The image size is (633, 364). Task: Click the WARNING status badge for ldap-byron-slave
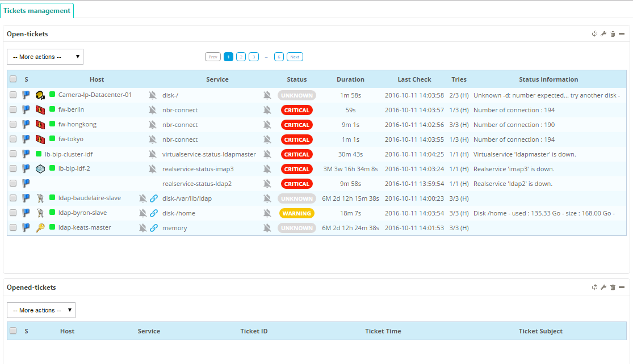point(296,213)
